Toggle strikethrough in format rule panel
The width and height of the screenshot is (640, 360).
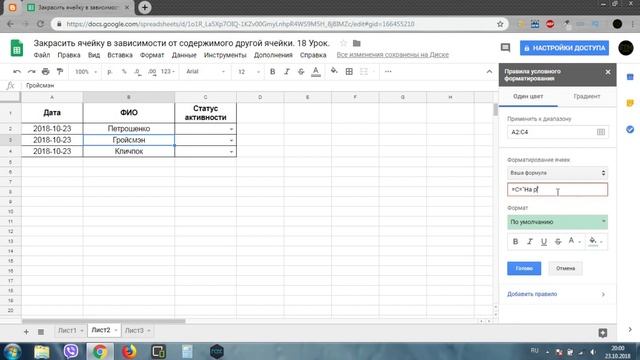coord(558,242)
